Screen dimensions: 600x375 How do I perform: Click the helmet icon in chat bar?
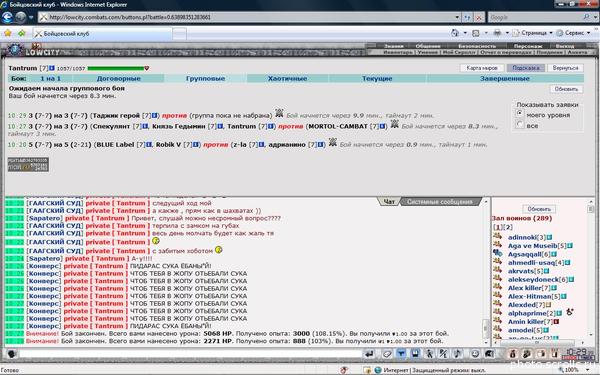(489, 354)
